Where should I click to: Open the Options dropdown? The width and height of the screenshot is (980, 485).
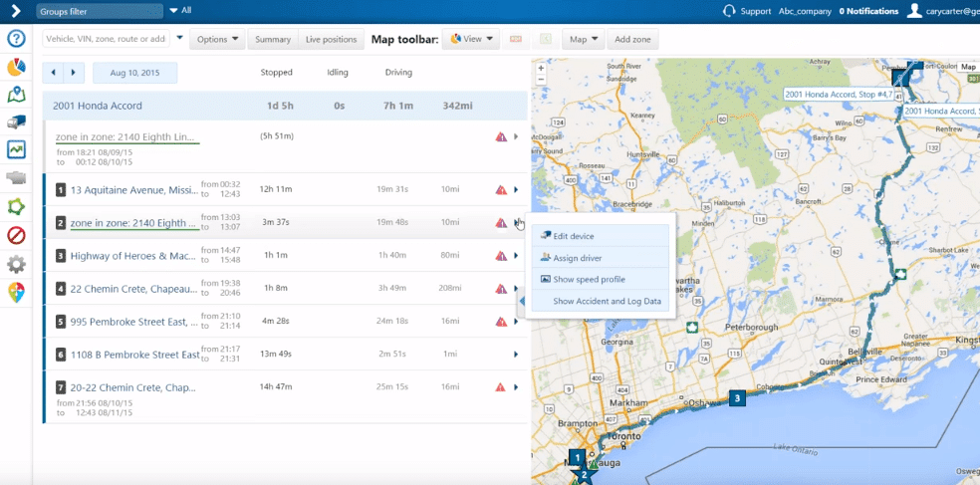(217, 39)
